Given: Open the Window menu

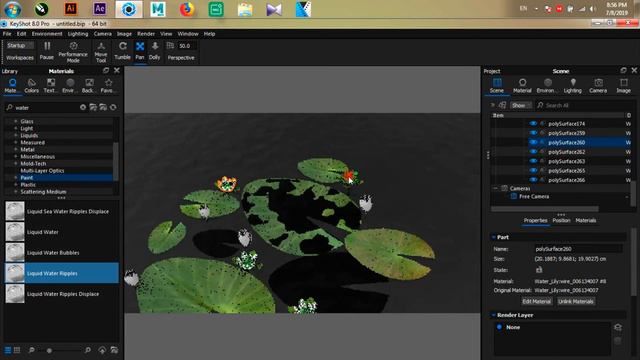Looking at the screenshot, I should coord(188,34).
